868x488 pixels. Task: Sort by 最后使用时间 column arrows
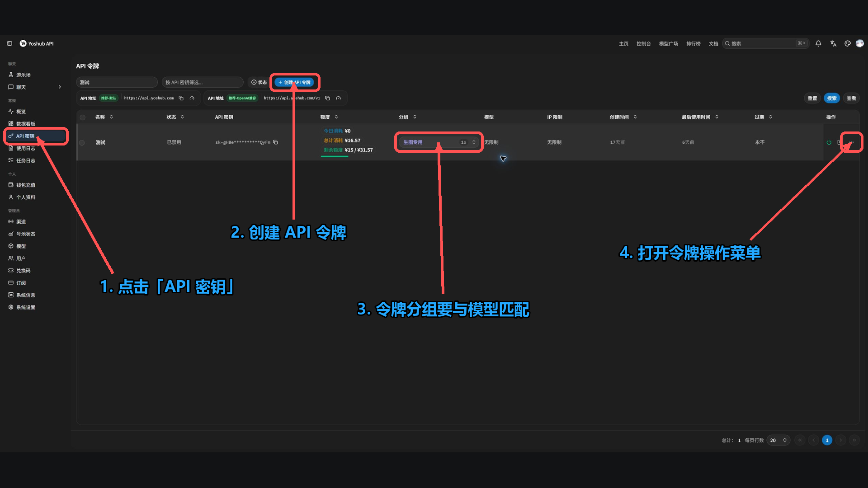(x=717, y=117)
